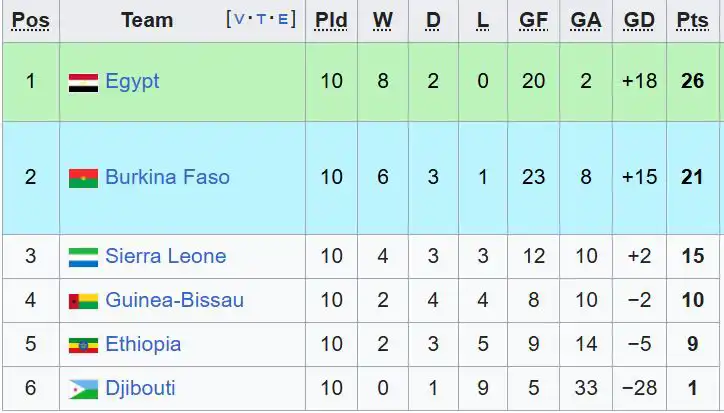Click the Pos column header
This screenshot has width=724, height=413.
pos(30,20)
